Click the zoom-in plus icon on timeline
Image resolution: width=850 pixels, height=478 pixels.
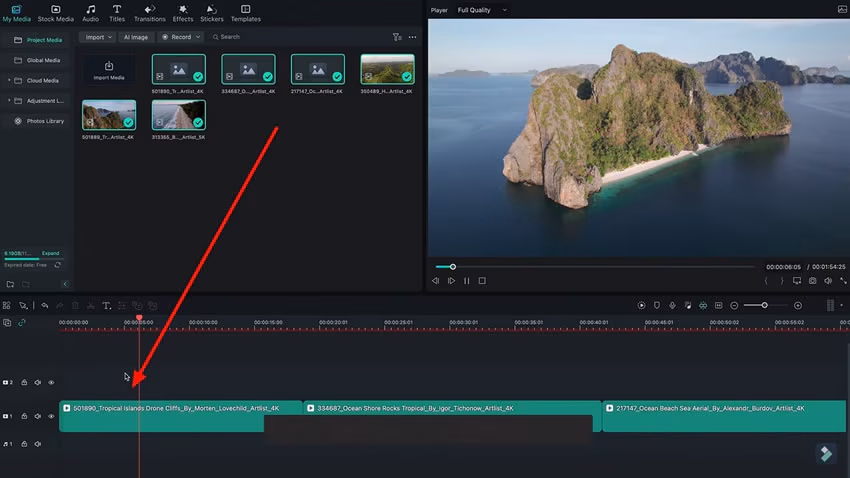tap(798, 305)
